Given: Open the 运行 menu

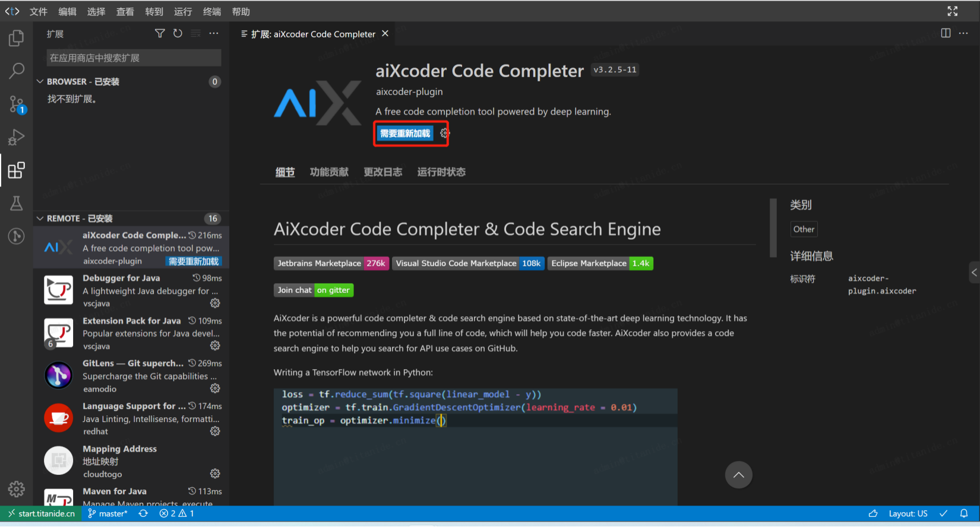Looking at the screenshot, I should tap(183, 11).
